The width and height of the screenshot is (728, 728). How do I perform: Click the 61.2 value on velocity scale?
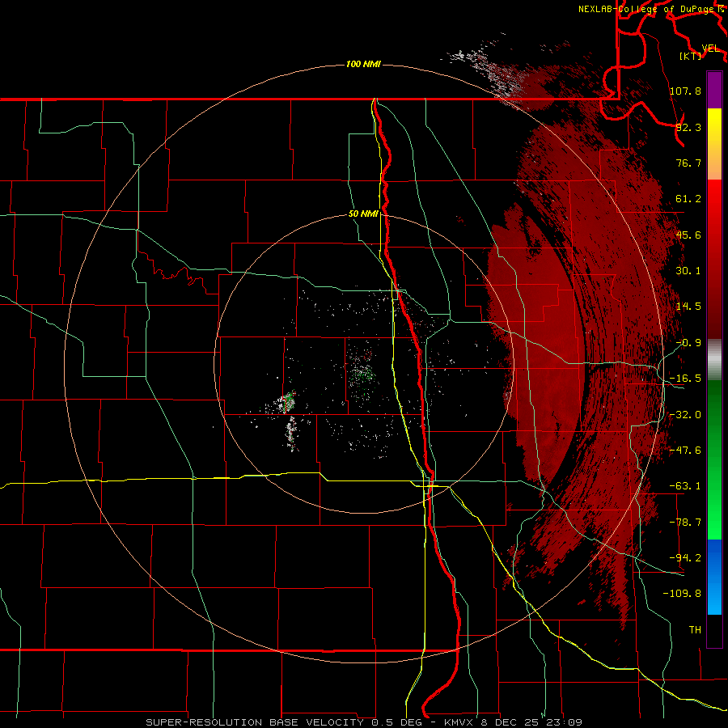(688, 199)
